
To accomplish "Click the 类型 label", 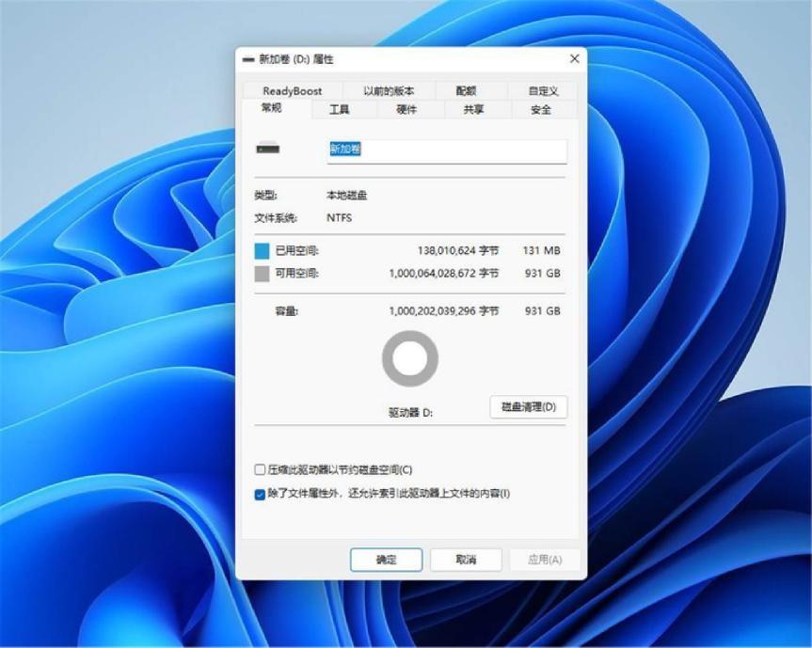I will coord(265,196).
